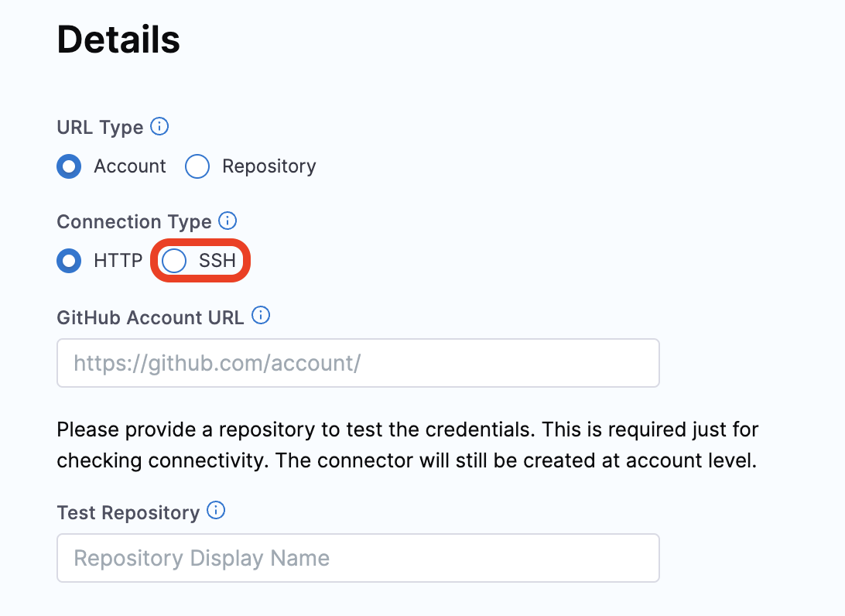Click the "HTTP" option label text
Image resolution: width=845 pixels, height=616 pixels.
click(118, 261)
